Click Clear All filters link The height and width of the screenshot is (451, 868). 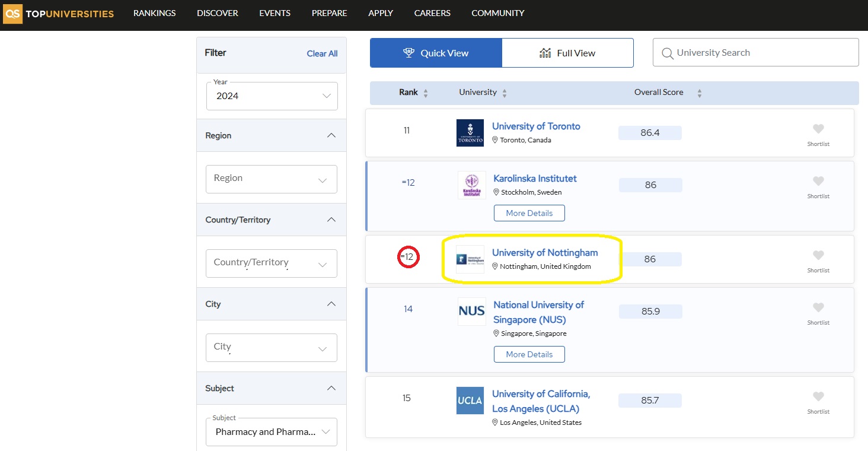point(322,53)
